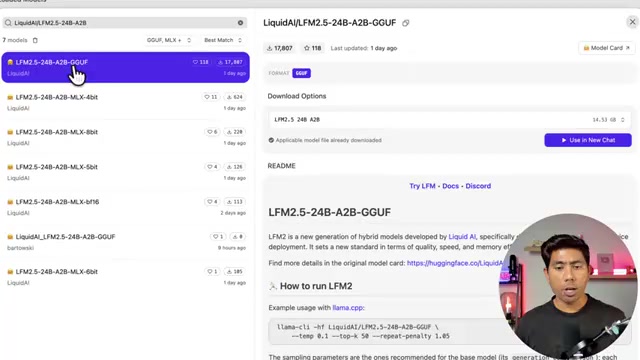Open the Model Card link
Image resolution: width=640 pixels, height=360 pixels.
606,48
